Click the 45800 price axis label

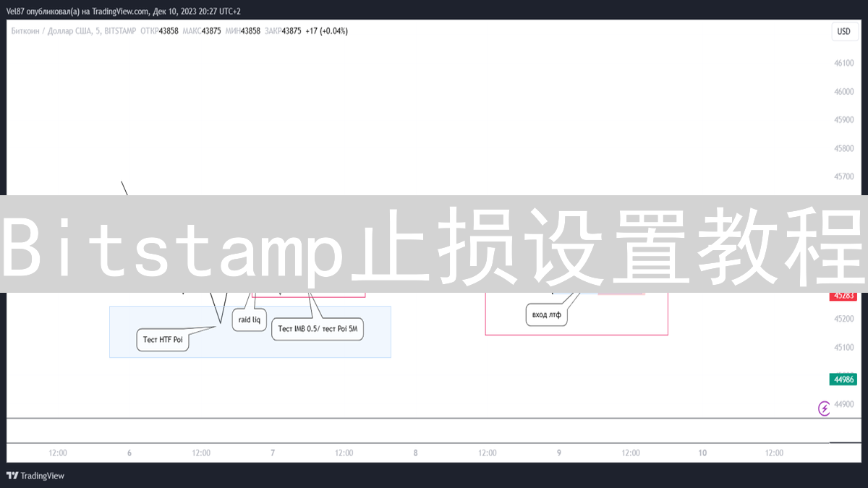tap(843, 148)
